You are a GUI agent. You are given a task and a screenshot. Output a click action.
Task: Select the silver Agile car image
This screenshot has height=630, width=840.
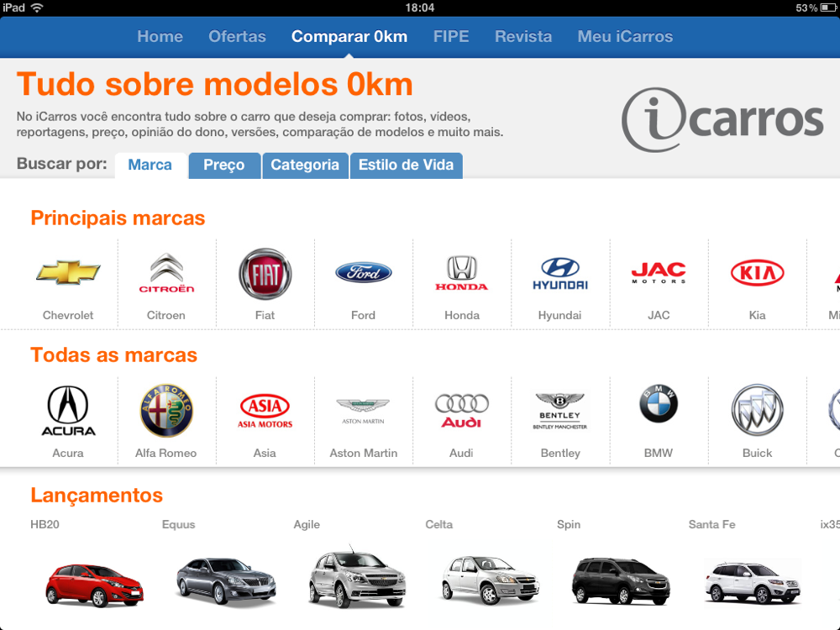[x=357, y=578]
